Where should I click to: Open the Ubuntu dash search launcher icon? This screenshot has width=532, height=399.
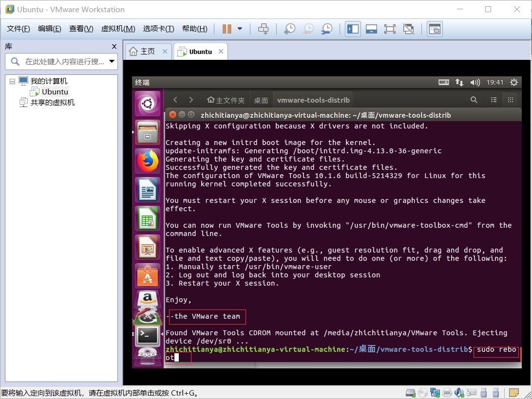click(148, 104)
